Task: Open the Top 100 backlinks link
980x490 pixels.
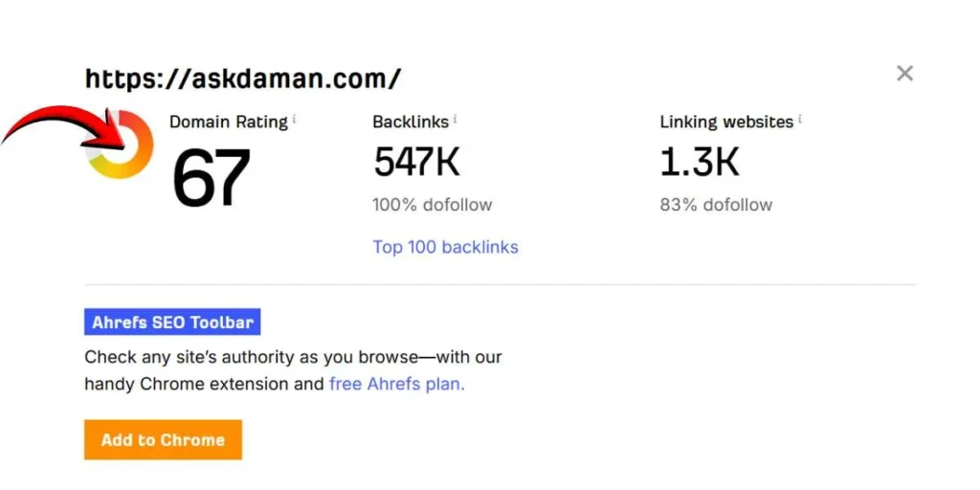Action: [x=445, y=247]
